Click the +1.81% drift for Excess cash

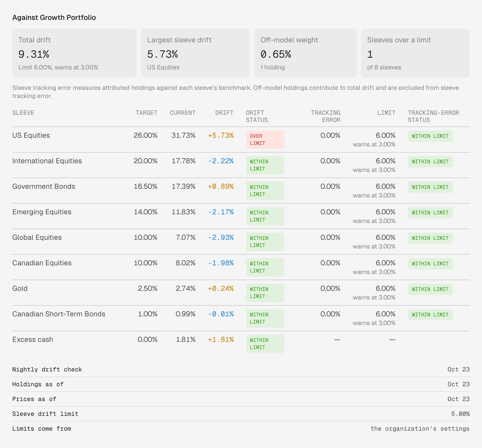(221, 339)
